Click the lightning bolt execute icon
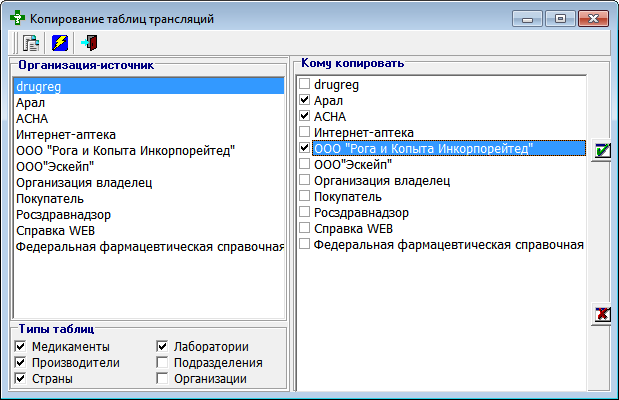The height and width of the screenshot is (400, 619). click(x=60, y=43)
